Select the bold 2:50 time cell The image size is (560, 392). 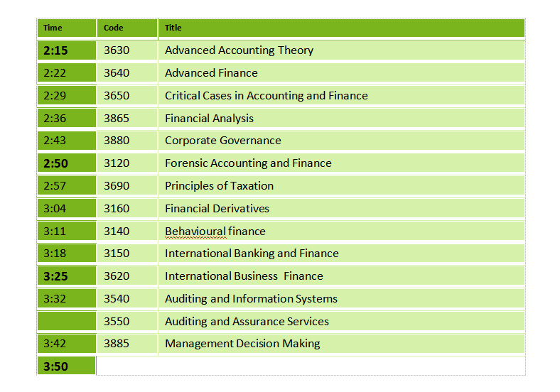coord(55,163)
